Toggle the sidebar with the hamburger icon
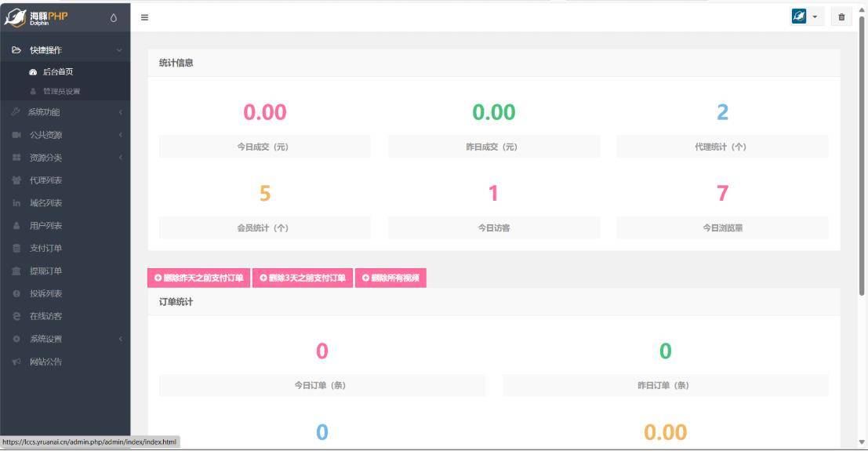The height and width of the screenshot is (451, 868). [x=144, y=18]
